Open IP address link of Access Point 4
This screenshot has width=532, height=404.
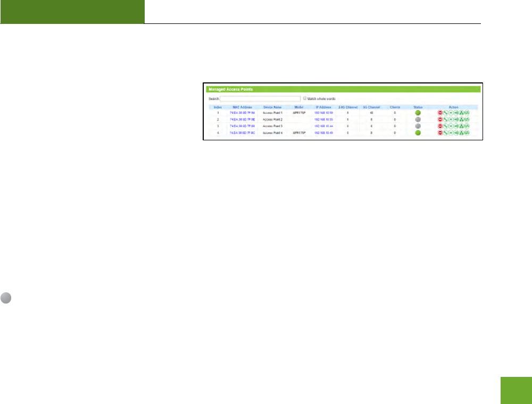(323, 133)
